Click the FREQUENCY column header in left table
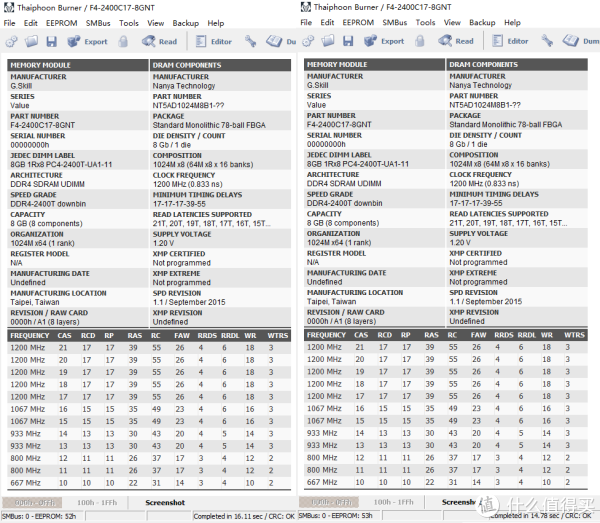 pyautogui.click(x=30, y=336)
